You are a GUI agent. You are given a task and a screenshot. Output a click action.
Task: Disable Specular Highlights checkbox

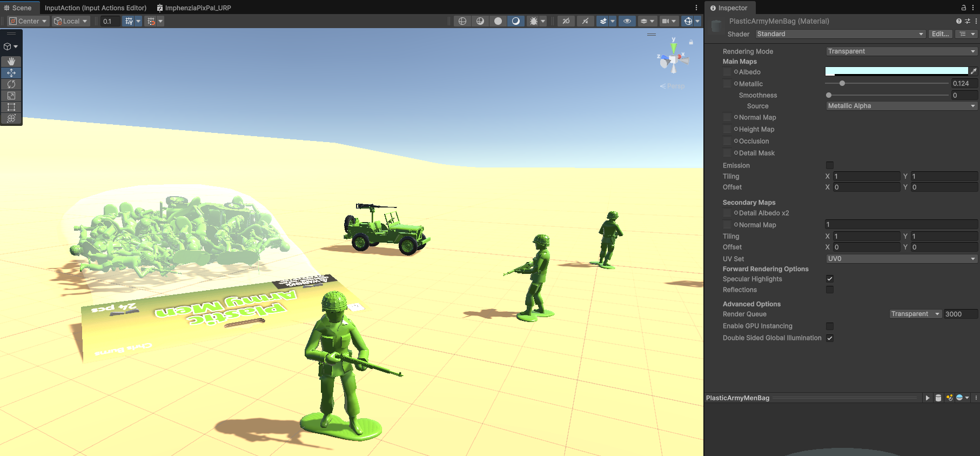(830, 279)
